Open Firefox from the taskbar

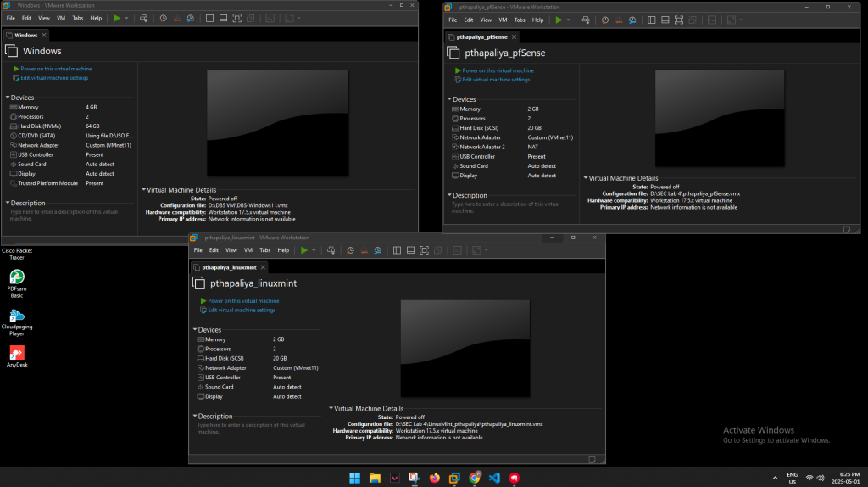point(435,478)
